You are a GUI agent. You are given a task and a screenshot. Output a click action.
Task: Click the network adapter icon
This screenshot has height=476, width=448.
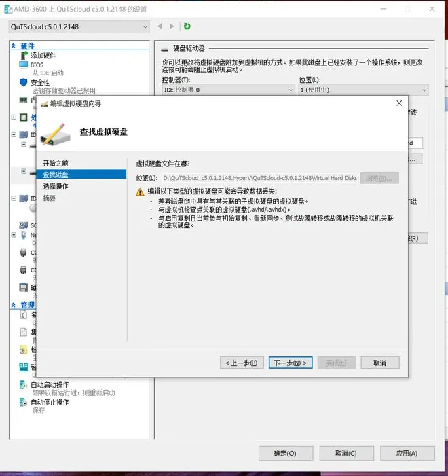tap(23, 235)
